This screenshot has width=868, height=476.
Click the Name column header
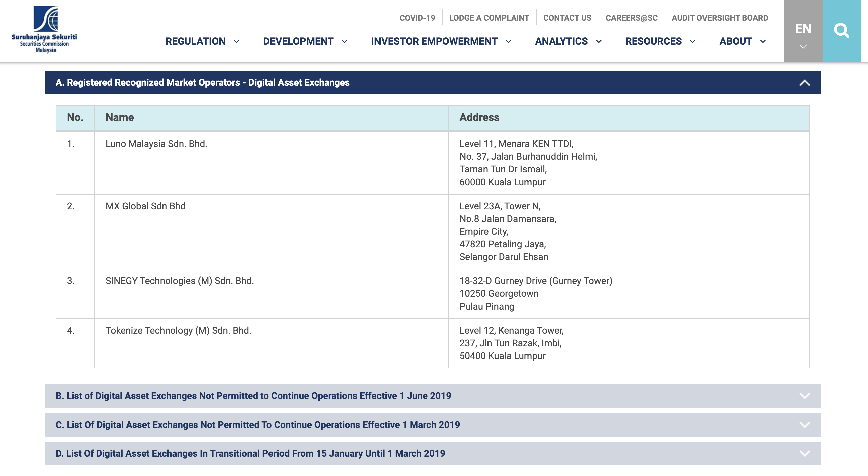point(271,118)
